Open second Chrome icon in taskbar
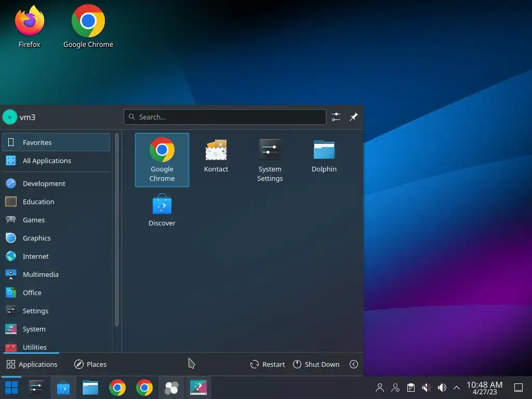 pyautogui.click(x=144, y=388)
